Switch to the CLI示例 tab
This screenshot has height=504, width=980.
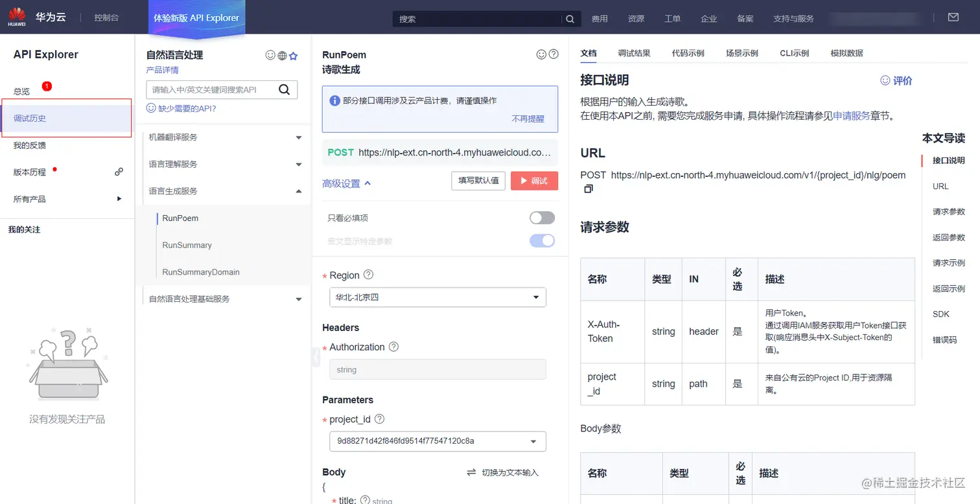(x=794, y=53)
